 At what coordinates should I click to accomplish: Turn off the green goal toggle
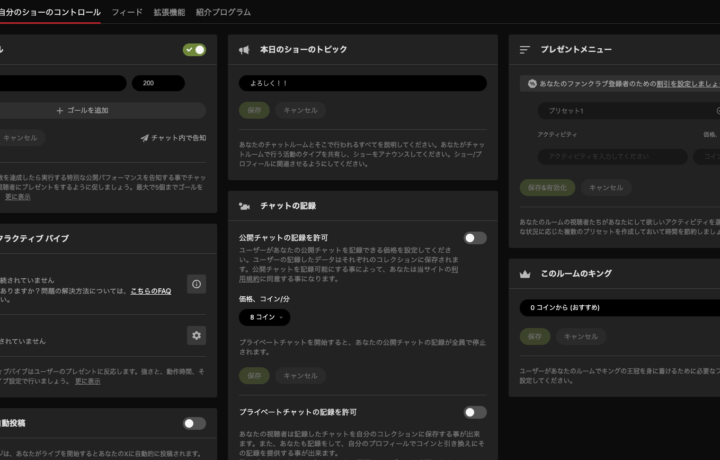(194, 49)
